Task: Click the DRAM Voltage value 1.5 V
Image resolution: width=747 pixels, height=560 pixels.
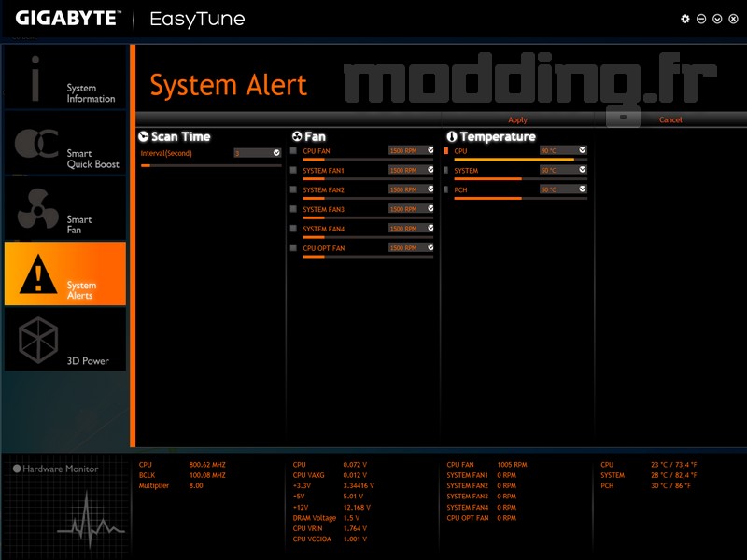Action: coord(352,518)
